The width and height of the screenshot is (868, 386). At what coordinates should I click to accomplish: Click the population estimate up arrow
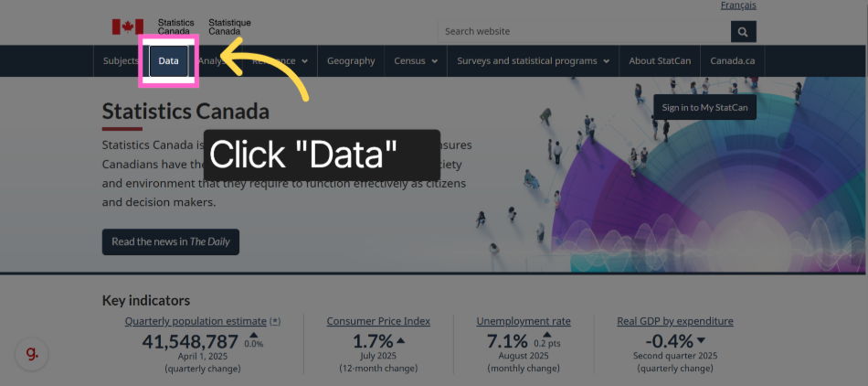point(253,335)
